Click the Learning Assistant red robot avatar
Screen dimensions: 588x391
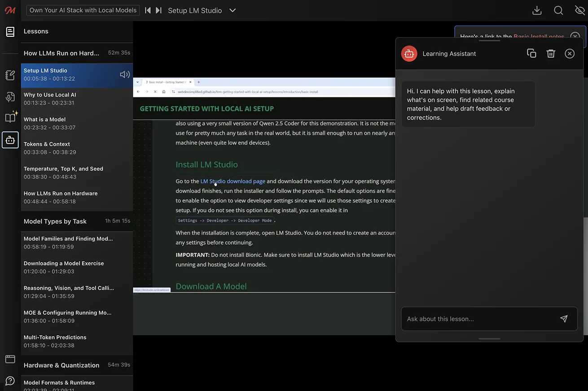pyautogui.click(x=409, y=53)
